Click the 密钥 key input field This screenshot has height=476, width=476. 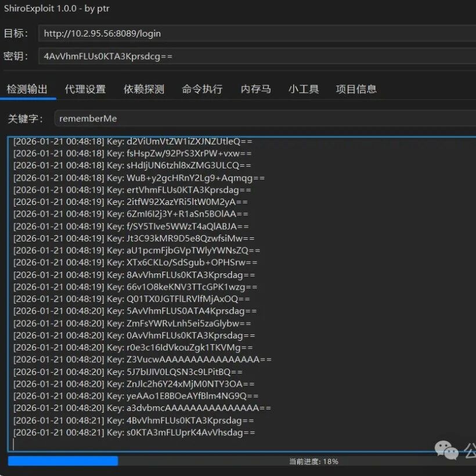tap(257, 56)
